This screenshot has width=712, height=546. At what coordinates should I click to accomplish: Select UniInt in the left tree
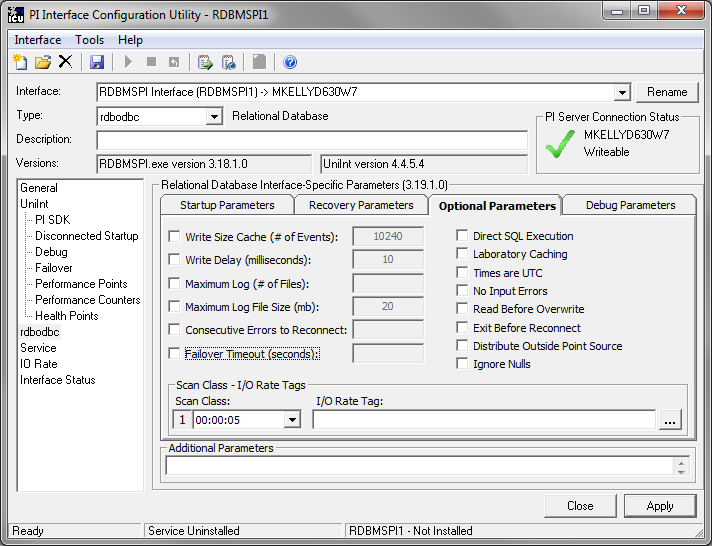click(x=35, y=204)
